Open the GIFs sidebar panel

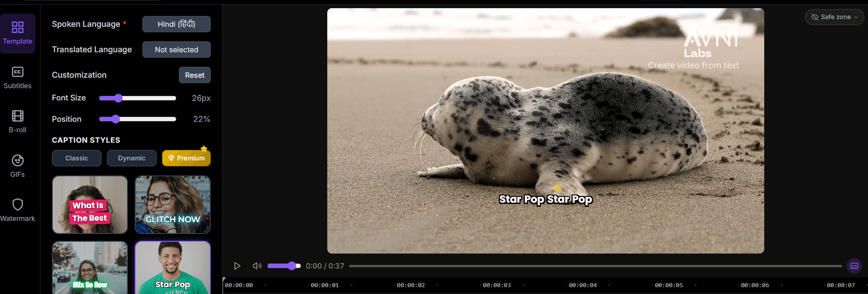tap(18, 166)
